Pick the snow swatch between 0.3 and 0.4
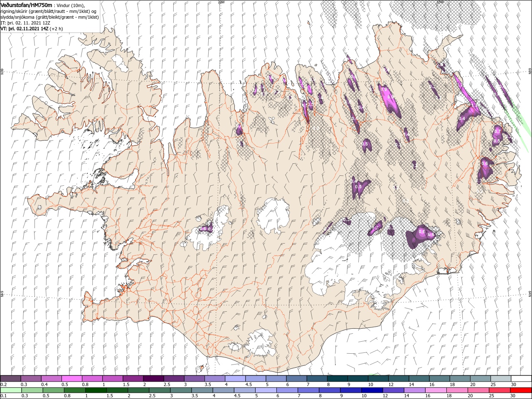532x399 pixels. point(31,379)
